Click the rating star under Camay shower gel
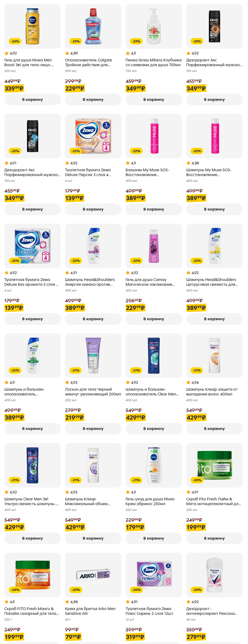Image resolution: width=248 pixels, height=644 pixels. click(x=128, y=273)
